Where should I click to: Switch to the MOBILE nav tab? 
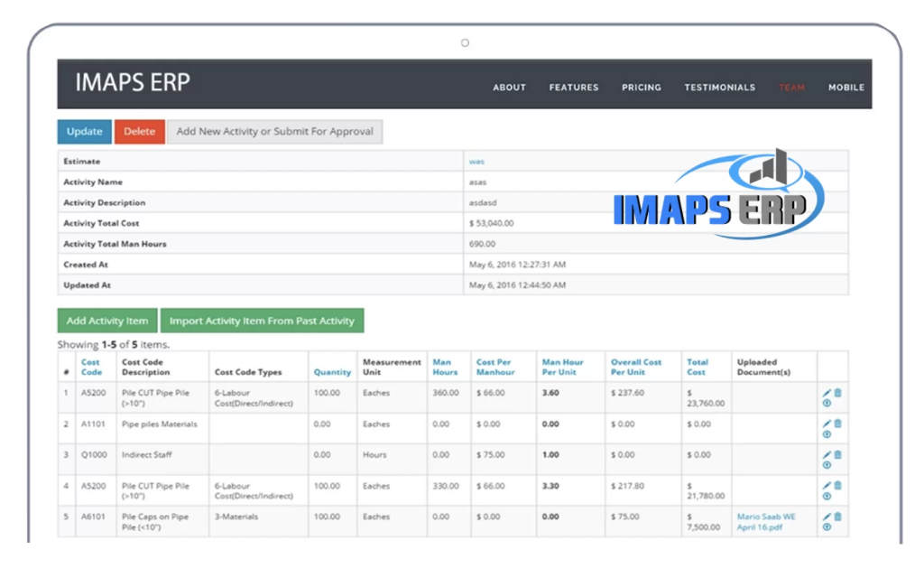[x=846, y=87]
